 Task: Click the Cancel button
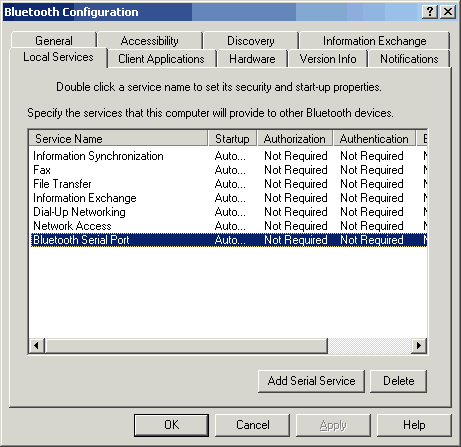tap(253, 425)
